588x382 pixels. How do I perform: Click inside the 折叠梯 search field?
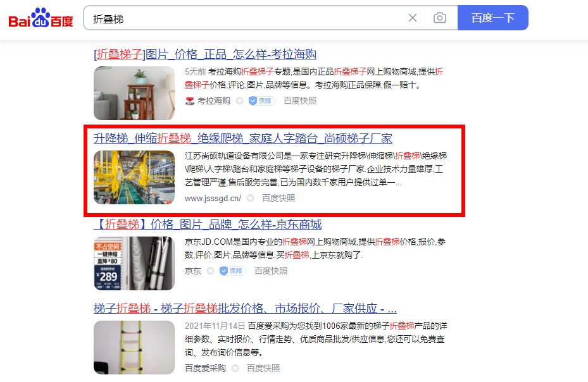244,18
